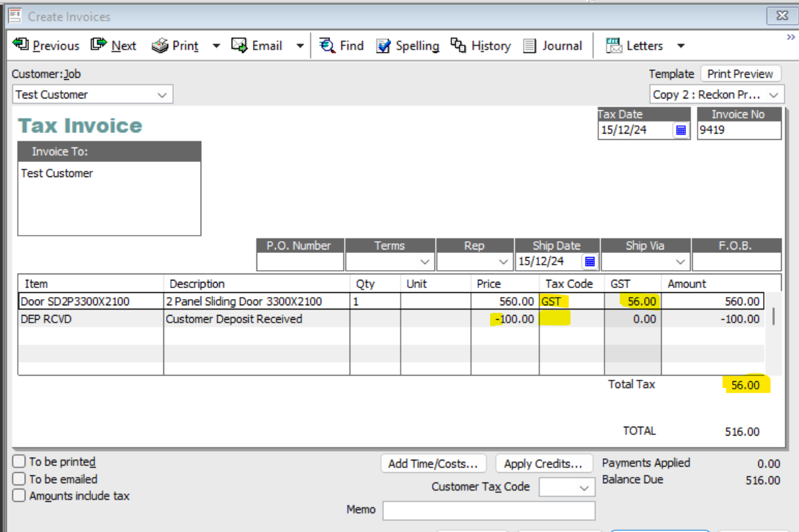The image size is (799, 532).
Task: Click the Qty cell showing 1
Action: tap(375, 301)
